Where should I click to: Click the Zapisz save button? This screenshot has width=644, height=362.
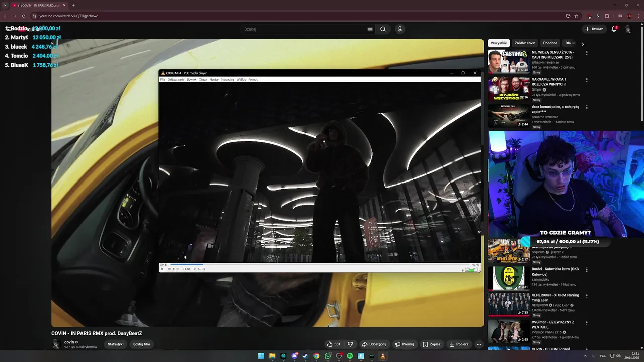(432, 344)
